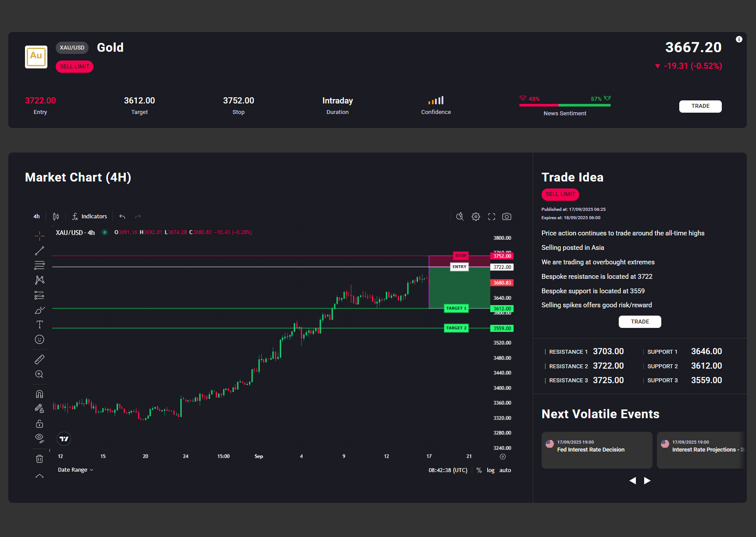
Task: Show next volatile event with right arrow
Action: coord(647,481)
